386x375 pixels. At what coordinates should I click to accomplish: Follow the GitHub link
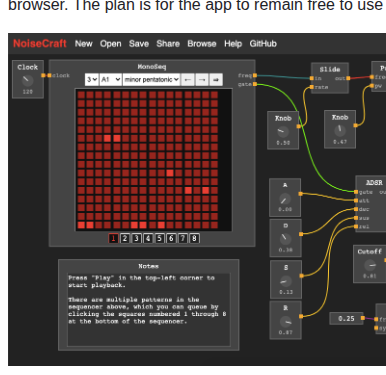(263, 44)
